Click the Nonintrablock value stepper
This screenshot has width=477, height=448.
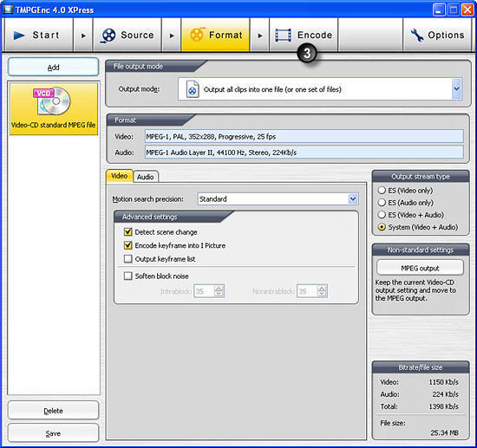322,291
